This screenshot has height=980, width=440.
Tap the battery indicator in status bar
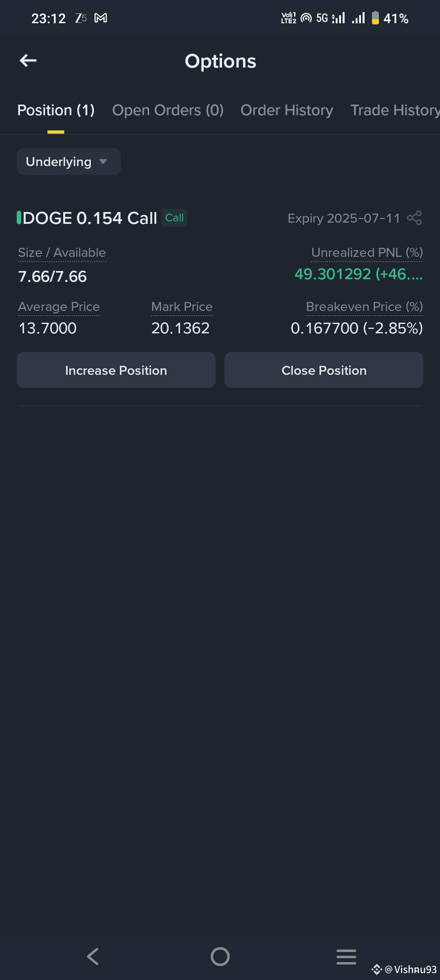click(375, 18)
